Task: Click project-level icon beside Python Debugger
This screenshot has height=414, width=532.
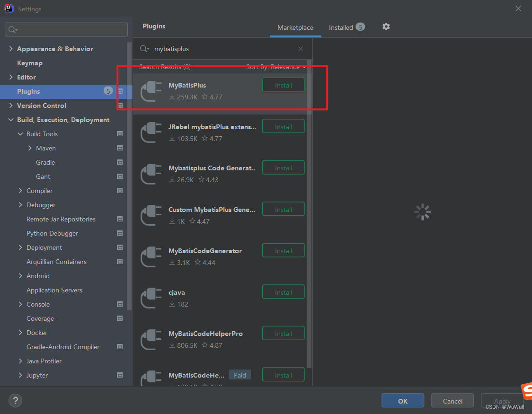Action: 120,233
